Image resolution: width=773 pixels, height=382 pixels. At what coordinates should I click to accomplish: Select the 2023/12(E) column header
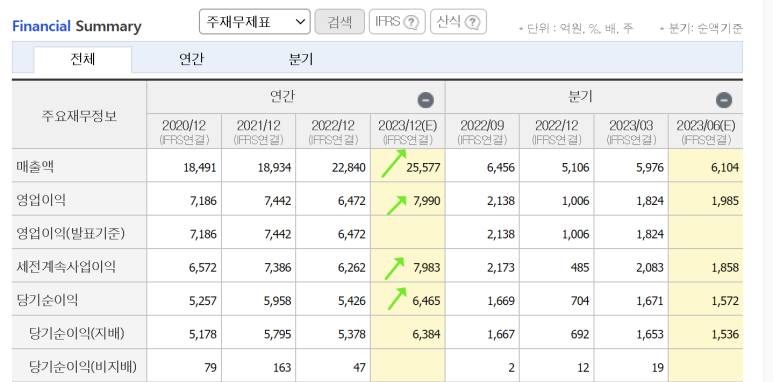(x=408, y=131)
